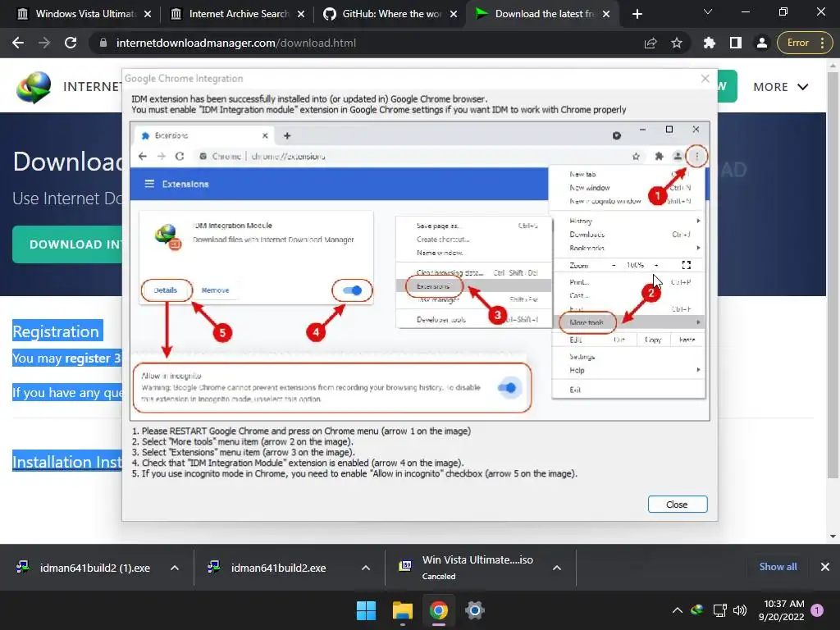This screenshot has height=630, width=840.
Task: Open the notification center badge
Action: tap(818, 610)
